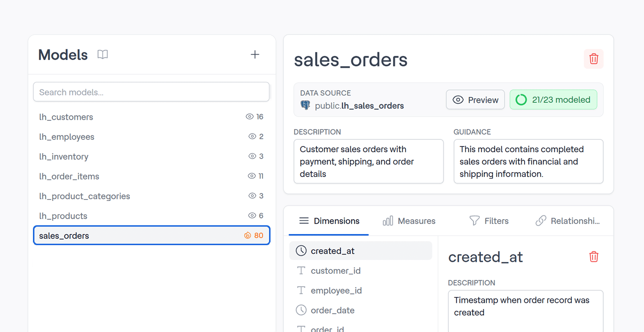This screenshot has width=644, height=332.
Task: Click the flame icon on sales_orders row
Action: (247, 235)
